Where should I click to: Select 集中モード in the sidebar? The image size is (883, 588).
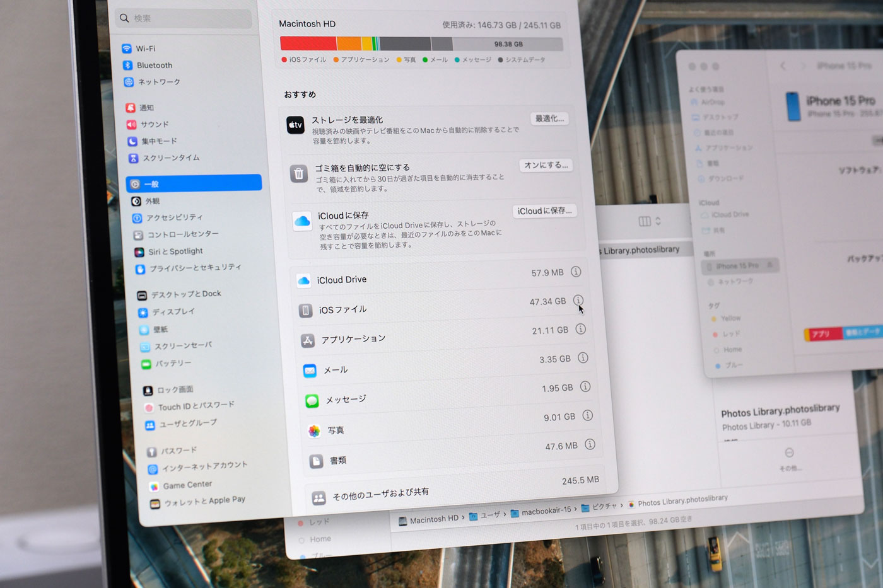point(152,141)
